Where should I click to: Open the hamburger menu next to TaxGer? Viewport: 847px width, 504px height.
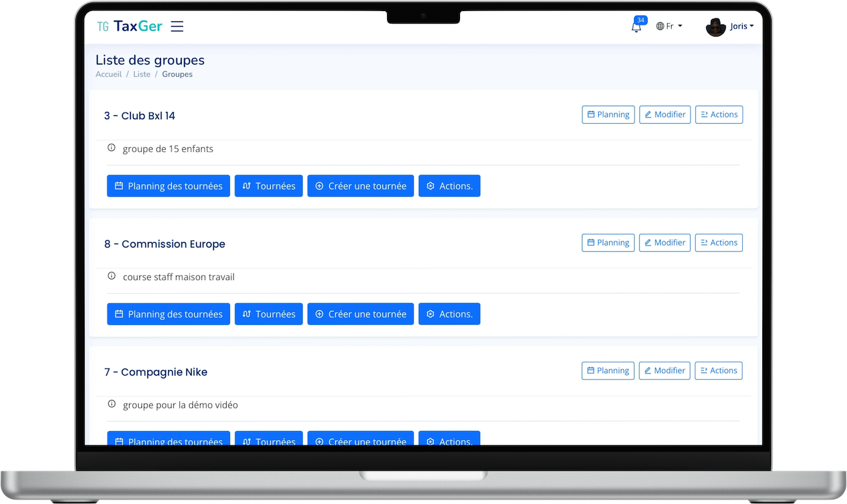[x=177, y=26]
